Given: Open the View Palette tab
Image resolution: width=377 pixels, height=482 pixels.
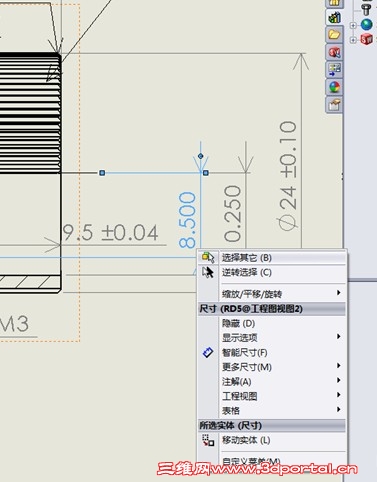Looking at the screenshot, I should point(334,69).
